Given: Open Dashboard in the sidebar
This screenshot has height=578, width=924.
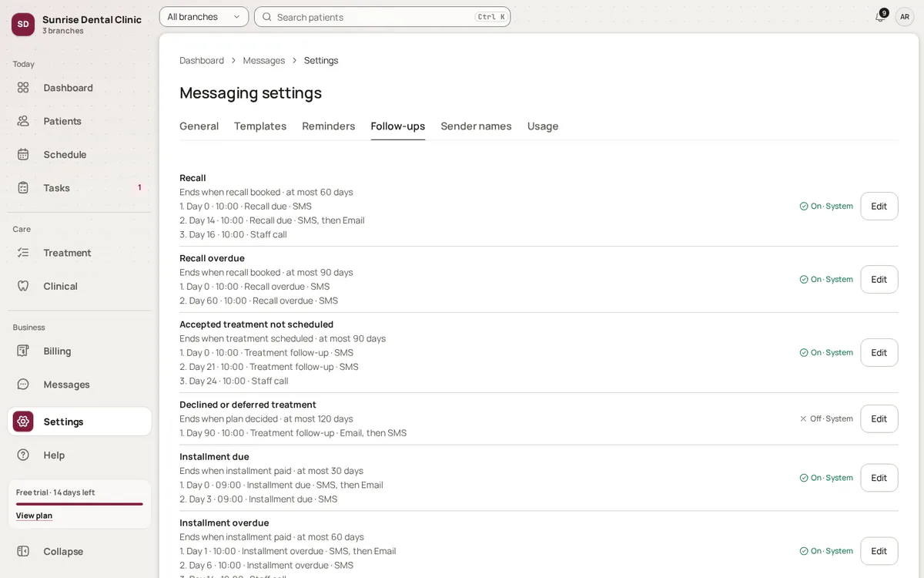Looking at the screenshot, I should pos(79,88).
